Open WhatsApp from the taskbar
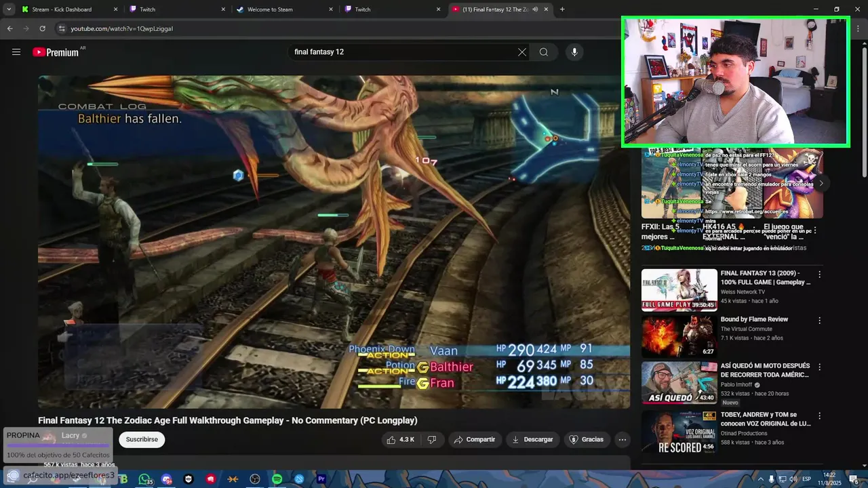868x488 pixels. point(144,479)
